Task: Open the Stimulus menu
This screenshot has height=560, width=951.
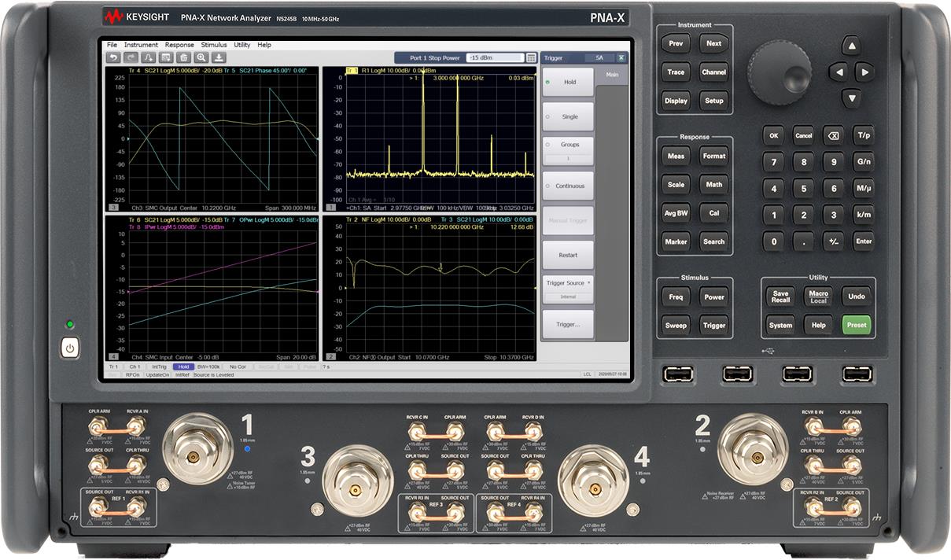Action: tap(213, 45)
